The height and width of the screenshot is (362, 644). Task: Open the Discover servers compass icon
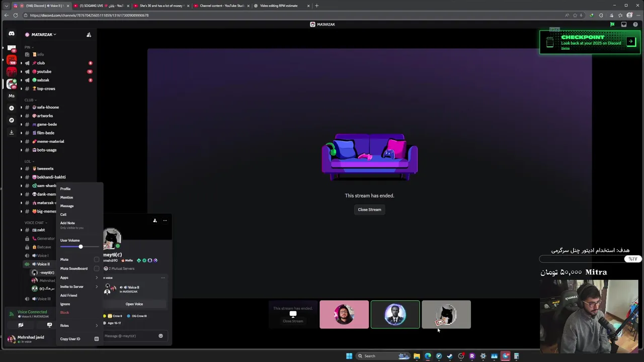(11, 120)
